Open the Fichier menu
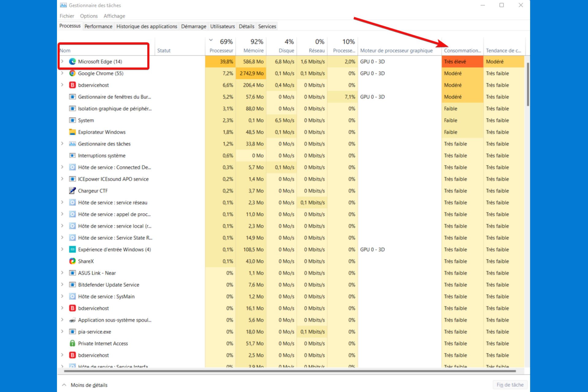Viewport: 588px width, 392px height. (67, 16)
